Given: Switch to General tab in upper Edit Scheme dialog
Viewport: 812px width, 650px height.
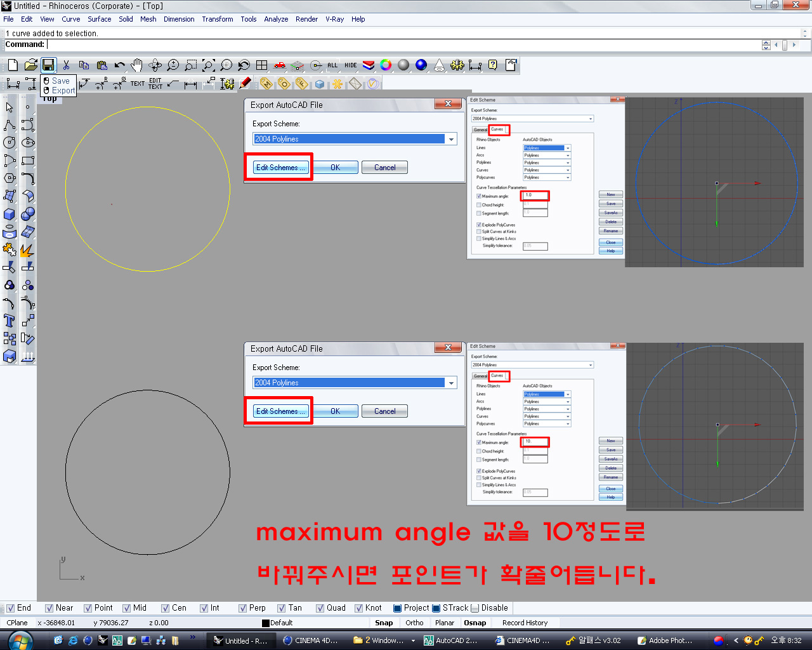Looking at the screenshot, I should (x=481, y=129).
